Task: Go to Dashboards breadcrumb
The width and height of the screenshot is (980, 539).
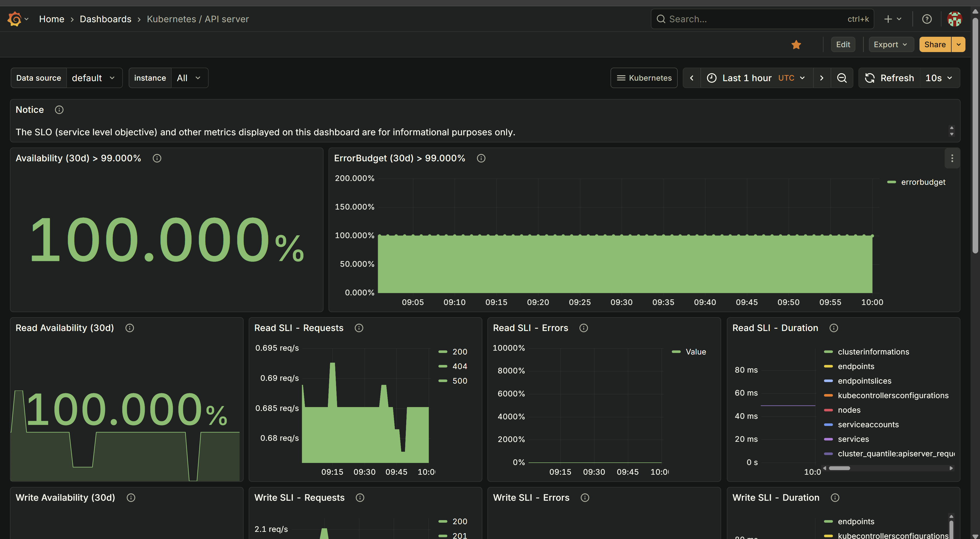Action: click(105, 19)
